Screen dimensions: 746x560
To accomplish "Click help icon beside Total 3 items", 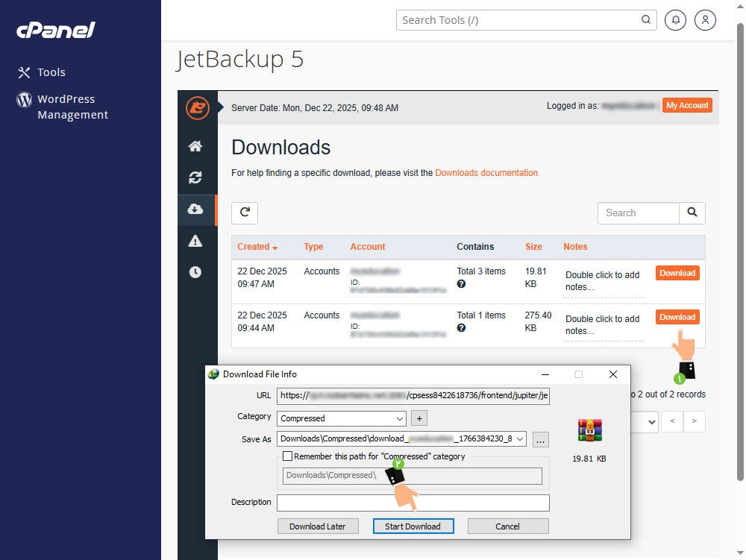I will pos(462,284).
